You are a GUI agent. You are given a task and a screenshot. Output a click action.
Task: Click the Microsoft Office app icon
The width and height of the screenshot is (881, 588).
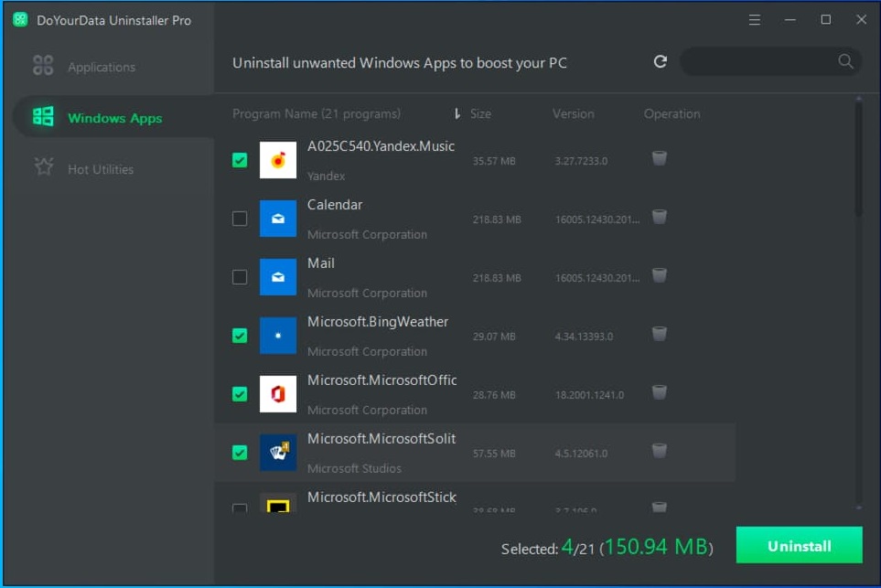278,394
